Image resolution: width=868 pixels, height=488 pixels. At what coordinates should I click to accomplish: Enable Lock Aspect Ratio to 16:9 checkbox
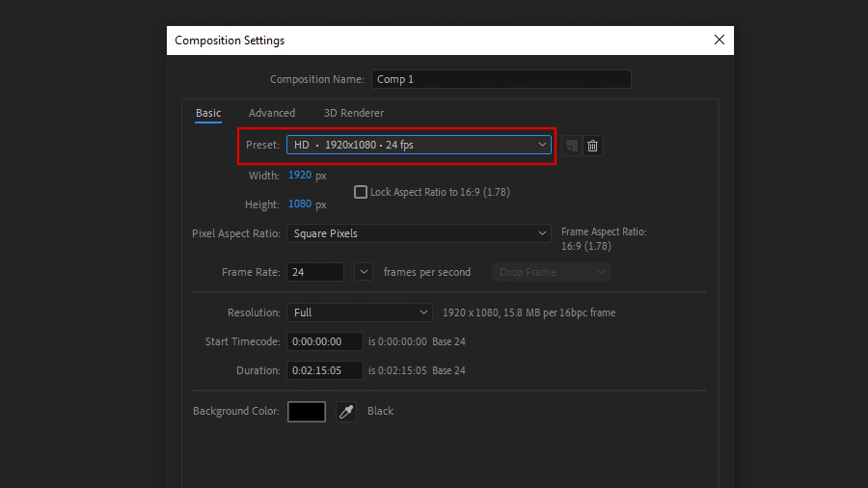[x=362, y=192]
